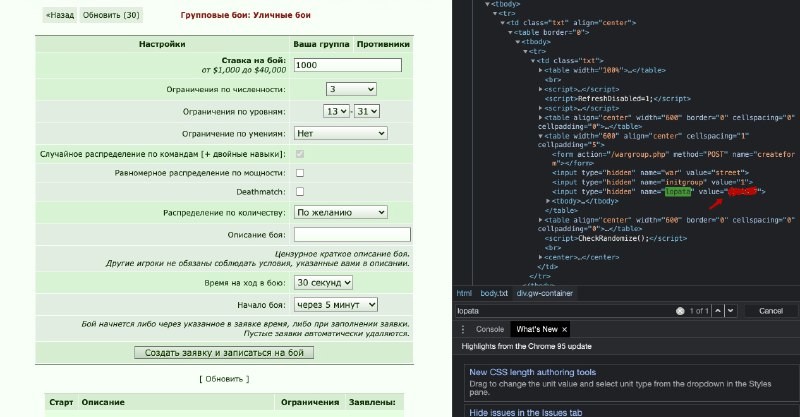This screenshot has height=417, width=800.
Task: Open the Время на ход dropdown
Action: click(323, 283)
